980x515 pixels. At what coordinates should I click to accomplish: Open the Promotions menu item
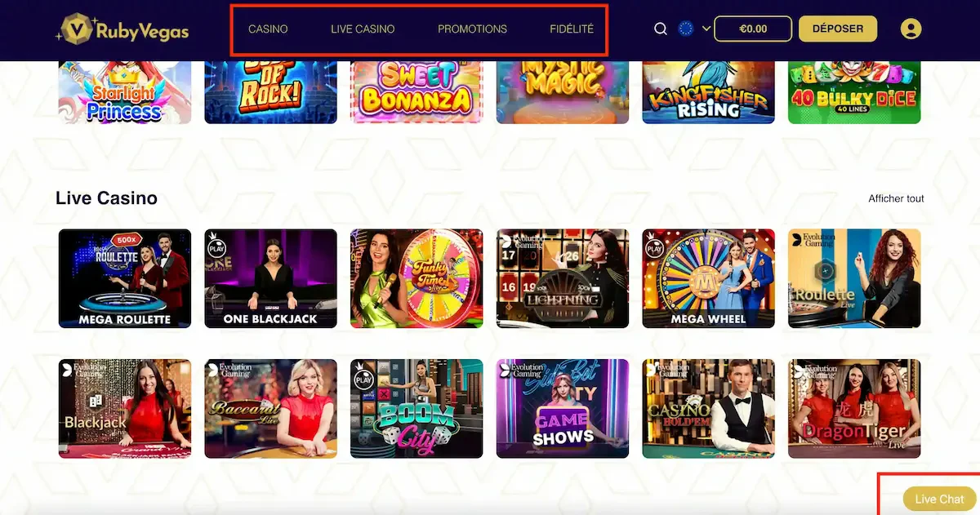pyautogui.click(x=472, y=29)
